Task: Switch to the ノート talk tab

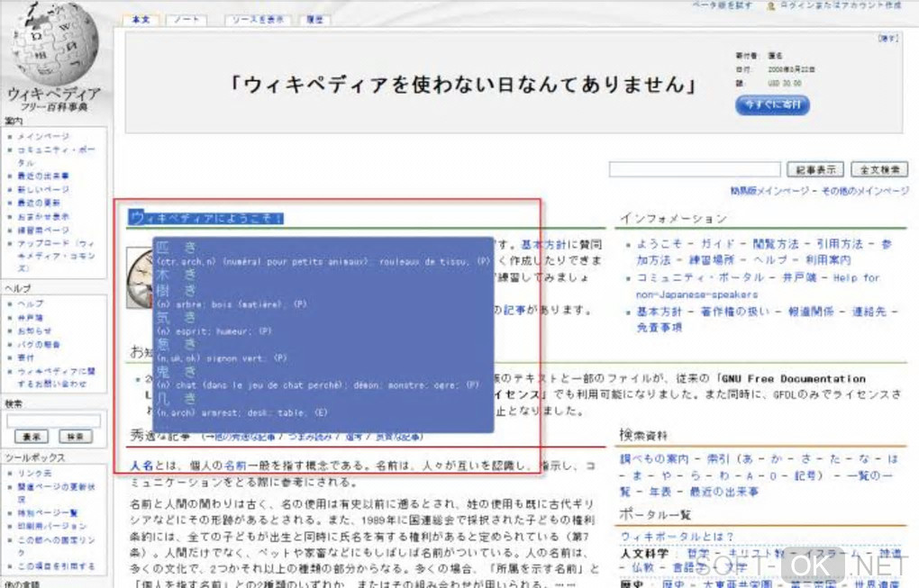Action: [187, 20]
